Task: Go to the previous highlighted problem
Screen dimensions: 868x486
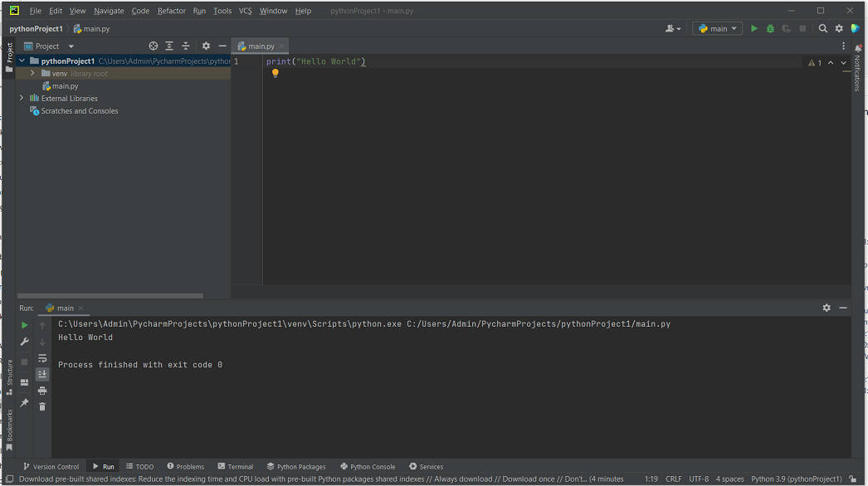Action: pos(831,62)
